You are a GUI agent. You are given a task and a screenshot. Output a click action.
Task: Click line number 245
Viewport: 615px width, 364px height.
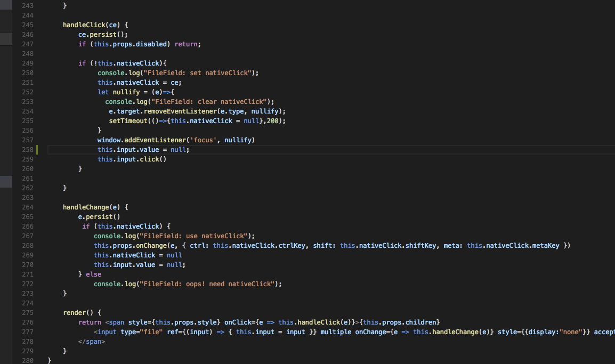click(x=27, y=25)
